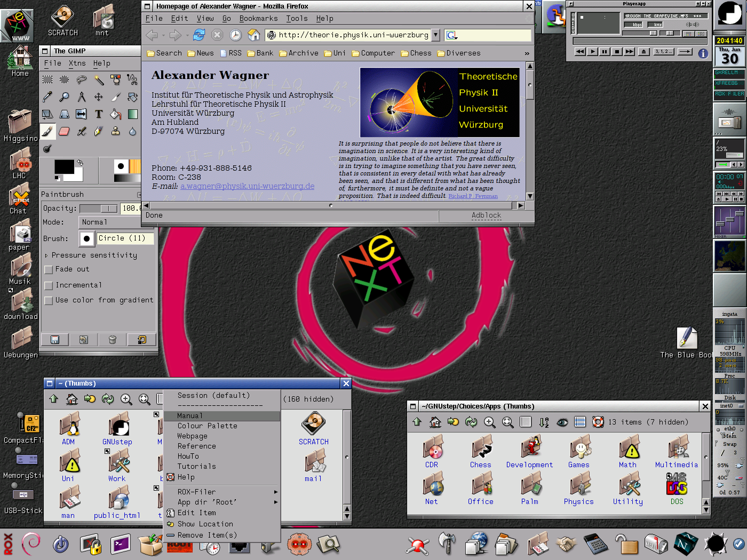Screen dimensions: 747x560
Task: Select the Eraser tool in GIMP
Action: click(x=65, y=131)
